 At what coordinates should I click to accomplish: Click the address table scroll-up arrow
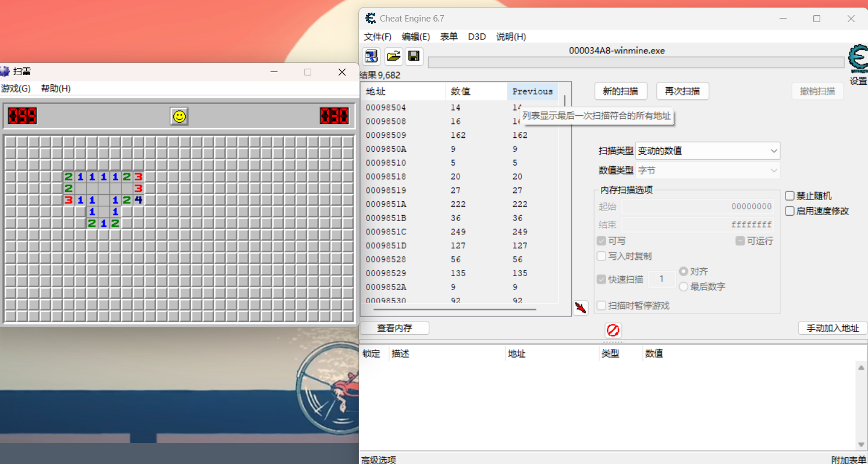pos(861,367)
